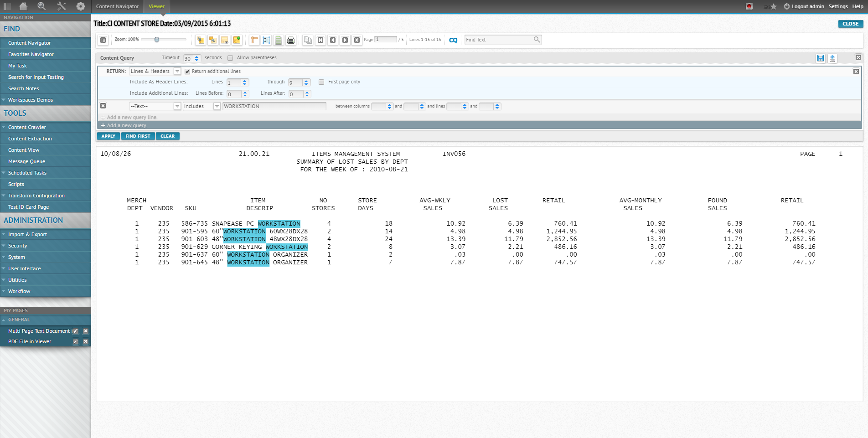Adjust the header lines through stepper
The width and height of the screenshot is (868, 438).
click(x=306, y=82)
